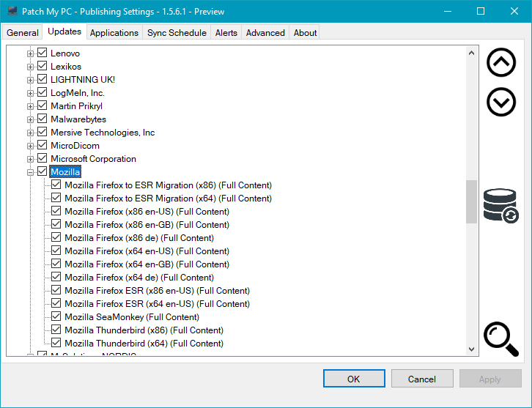Go to the Applications tab
Viewport: 532px width, 408px height.
[x=114, y=33]
